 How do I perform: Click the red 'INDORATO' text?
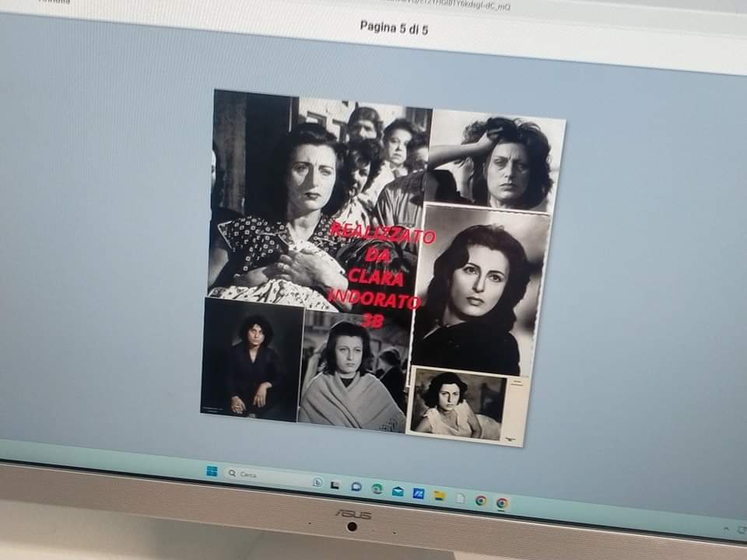pos(375,298)
